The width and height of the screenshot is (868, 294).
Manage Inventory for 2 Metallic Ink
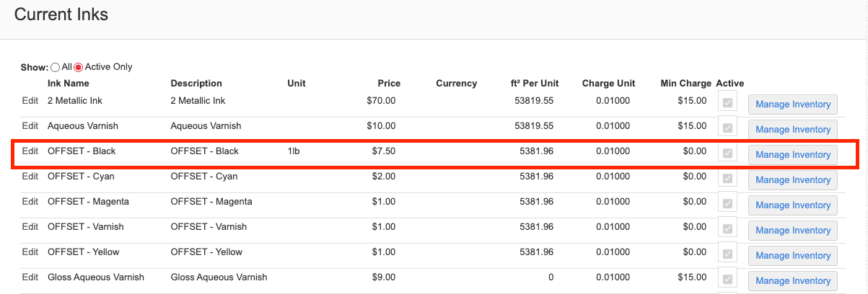(x=793, y=104)
